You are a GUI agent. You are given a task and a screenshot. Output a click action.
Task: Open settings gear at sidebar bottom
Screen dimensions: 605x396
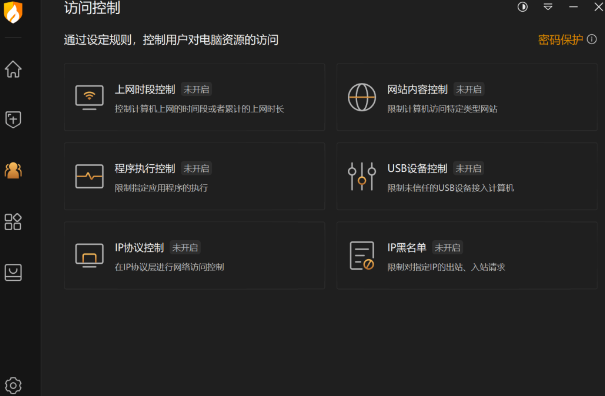(13, 385)
